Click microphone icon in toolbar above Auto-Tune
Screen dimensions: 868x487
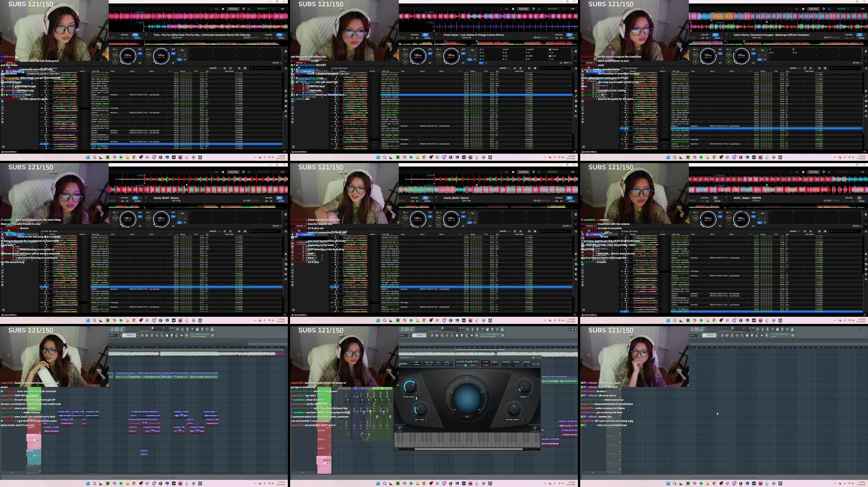[x=477, y=329]
